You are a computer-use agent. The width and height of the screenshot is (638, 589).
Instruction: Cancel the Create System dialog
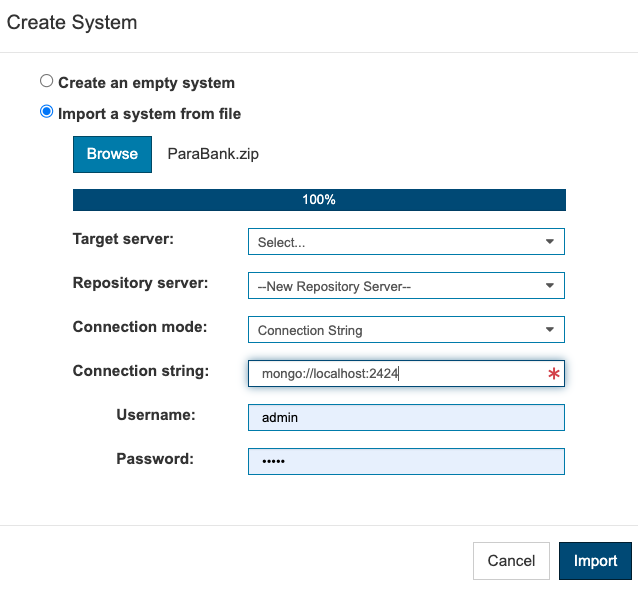click(x=511, y=561)
